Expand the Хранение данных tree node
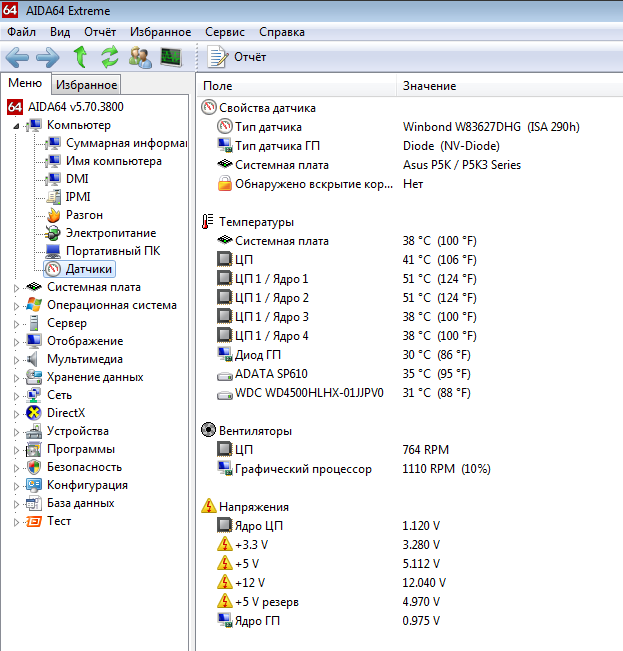623x651 pixels. coord(16,377)
